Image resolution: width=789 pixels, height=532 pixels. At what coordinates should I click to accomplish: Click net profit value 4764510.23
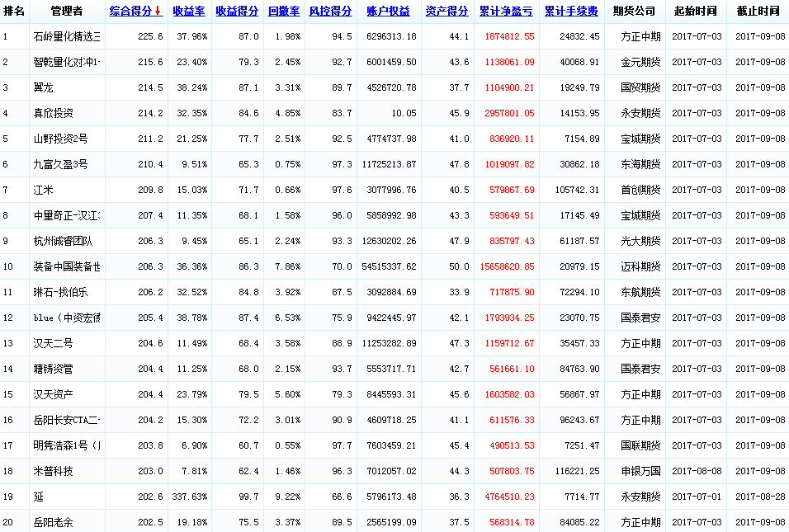(509, 497)
